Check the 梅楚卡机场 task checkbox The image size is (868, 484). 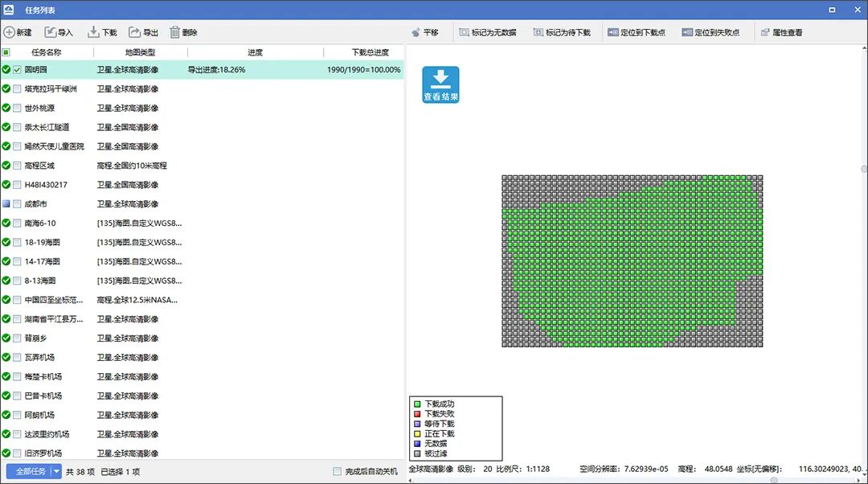[17, 376]
